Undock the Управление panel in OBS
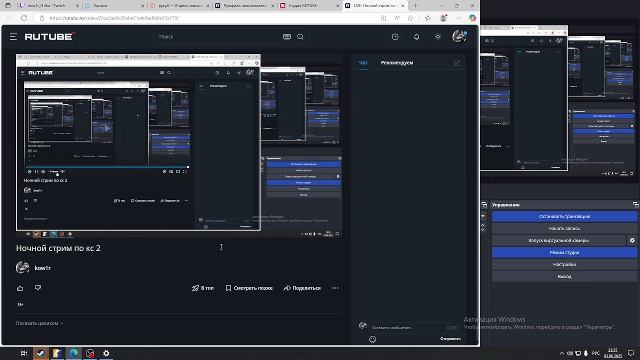Viewport: 640px width, 360px height. [x=635, y=204]
